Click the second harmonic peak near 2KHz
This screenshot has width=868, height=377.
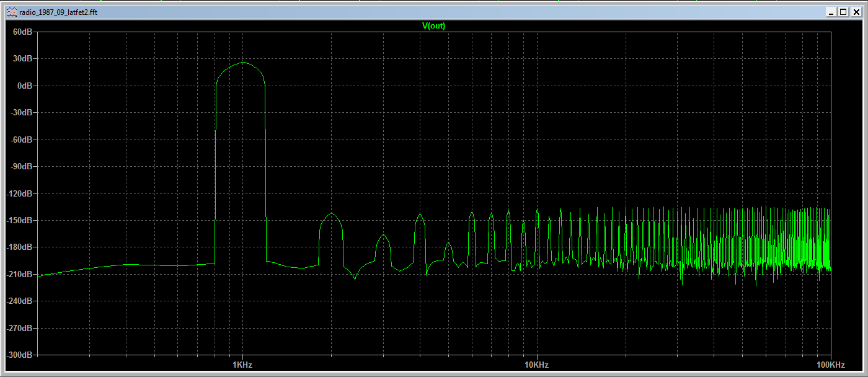tap(332, 213)
